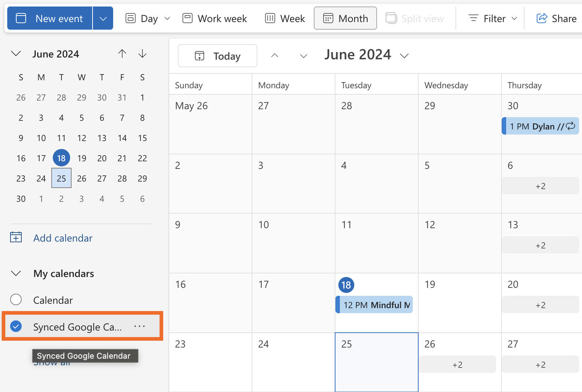Disable the Synced Google Calendar checkbox
Screen dimensions: 582x392
16,326
